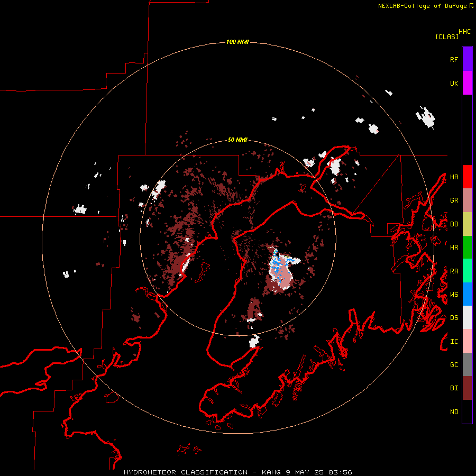Click the [CLAS] legend title
Image resolution: width=476 pixels, height=476 pixels.
coord(447,36)
